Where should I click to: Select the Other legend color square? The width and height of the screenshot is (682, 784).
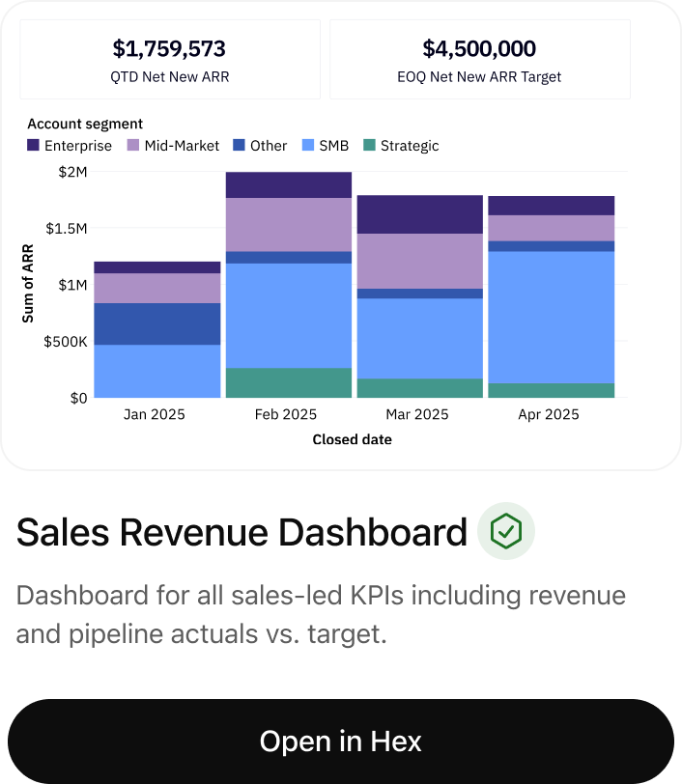pyautogui.click(x=240, y=146)
